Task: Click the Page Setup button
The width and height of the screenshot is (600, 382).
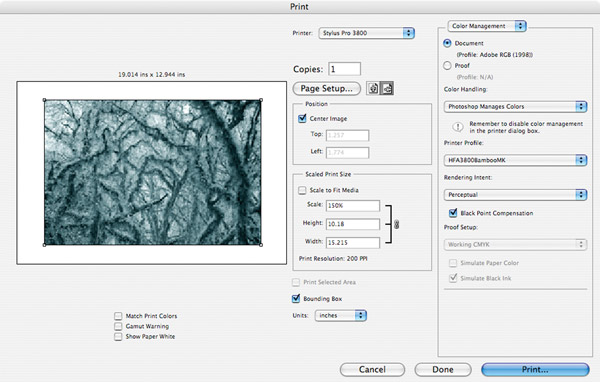Action: [326, 88]
